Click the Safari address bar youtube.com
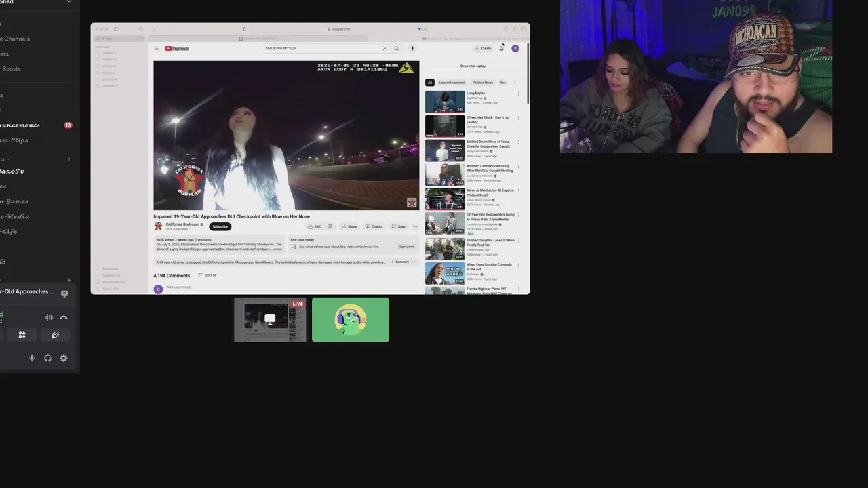The width and height of the screenshot is (868, 488). (x=340, y=29)
